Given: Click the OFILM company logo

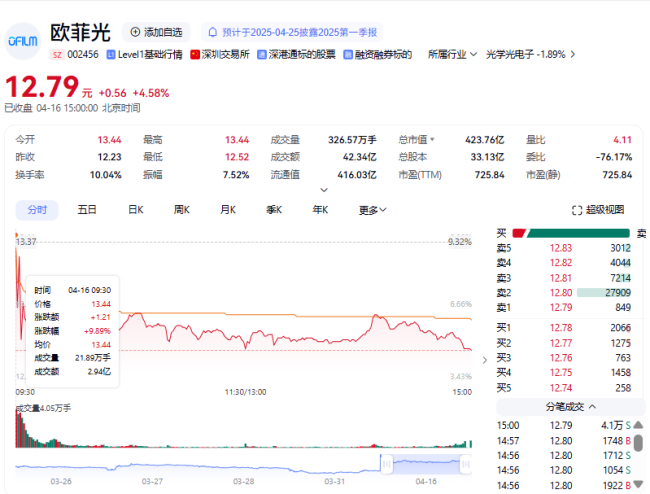Looking at the screenshot, I should point(23,41).
